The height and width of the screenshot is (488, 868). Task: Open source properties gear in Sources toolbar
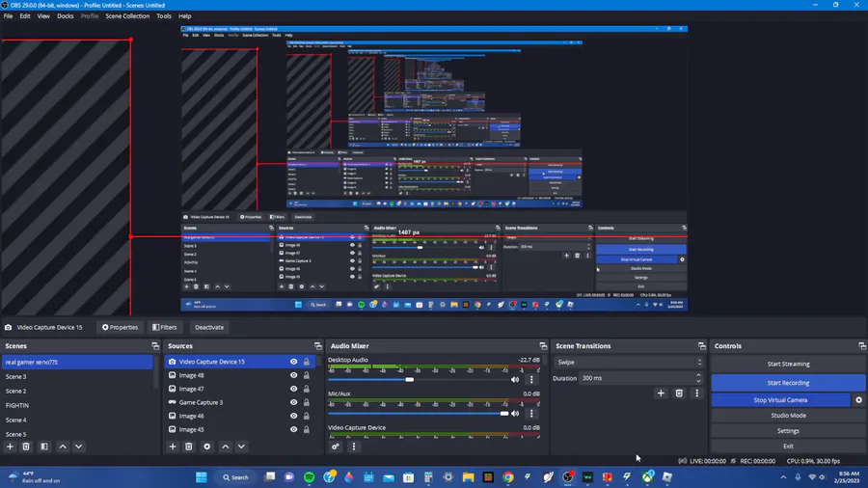207,447
